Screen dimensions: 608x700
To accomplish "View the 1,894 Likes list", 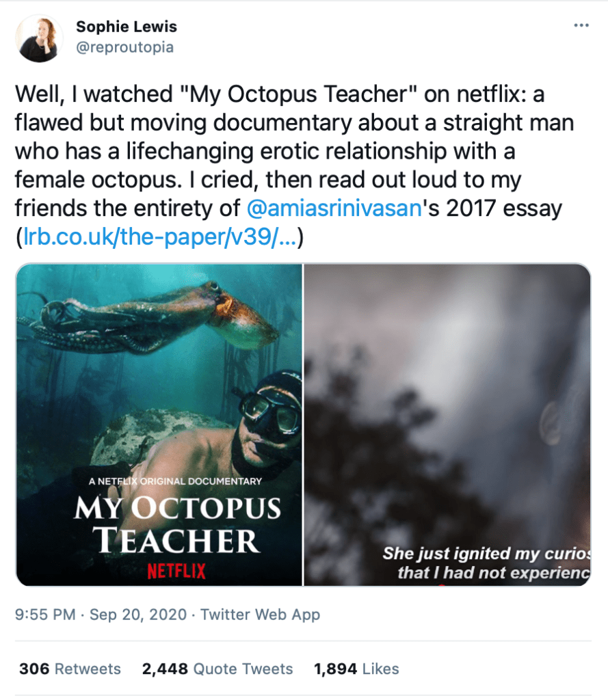I will coord(356,669).
